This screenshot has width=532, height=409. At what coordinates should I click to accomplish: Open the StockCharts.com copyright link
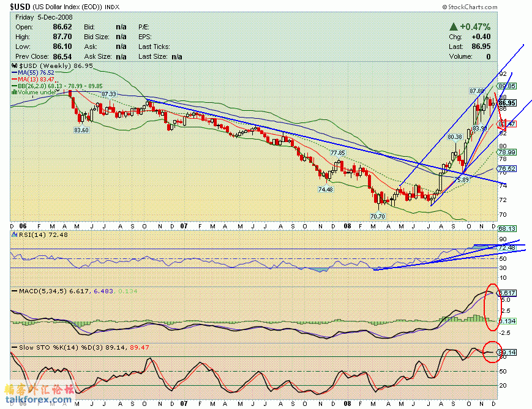pos(470,7)
